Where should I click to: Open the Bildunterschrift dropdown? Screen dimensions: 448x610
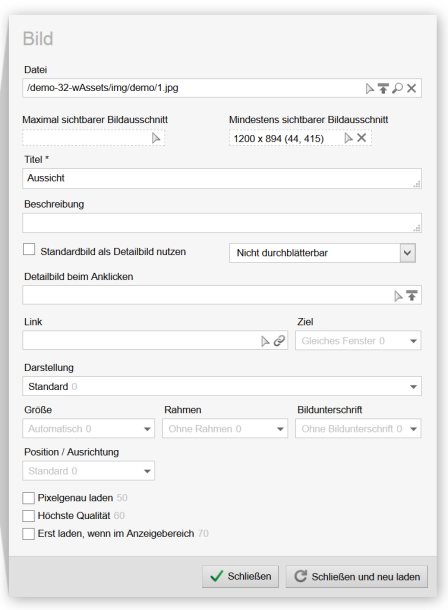(x=358, y=429)
